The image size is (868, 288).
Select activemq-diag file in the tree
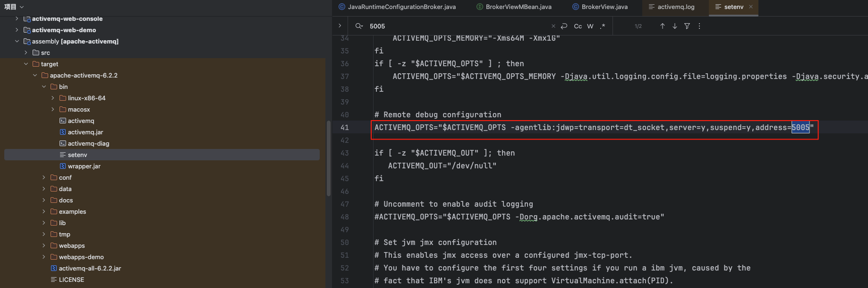pyautogui.click(x=88, y=143)
